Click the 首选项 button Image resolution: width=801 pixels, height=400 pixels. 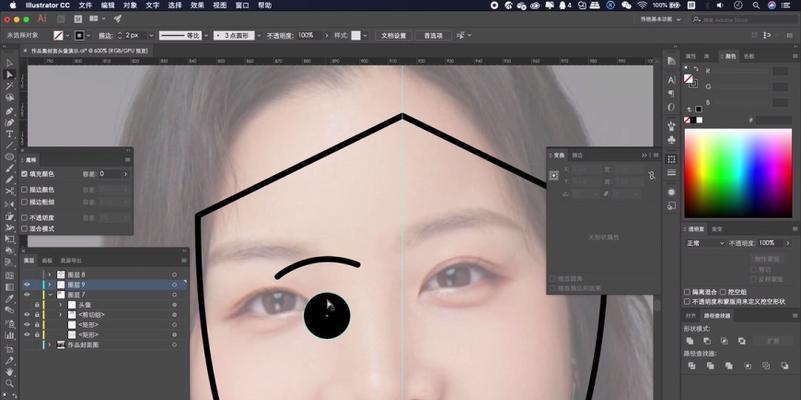click(x=433, y=36)
